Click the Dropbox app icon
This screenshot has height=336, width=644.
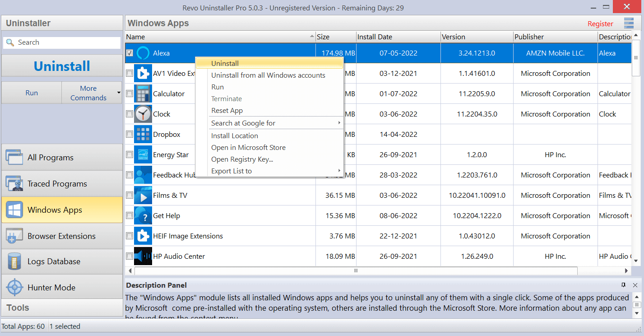click(143, 134)
